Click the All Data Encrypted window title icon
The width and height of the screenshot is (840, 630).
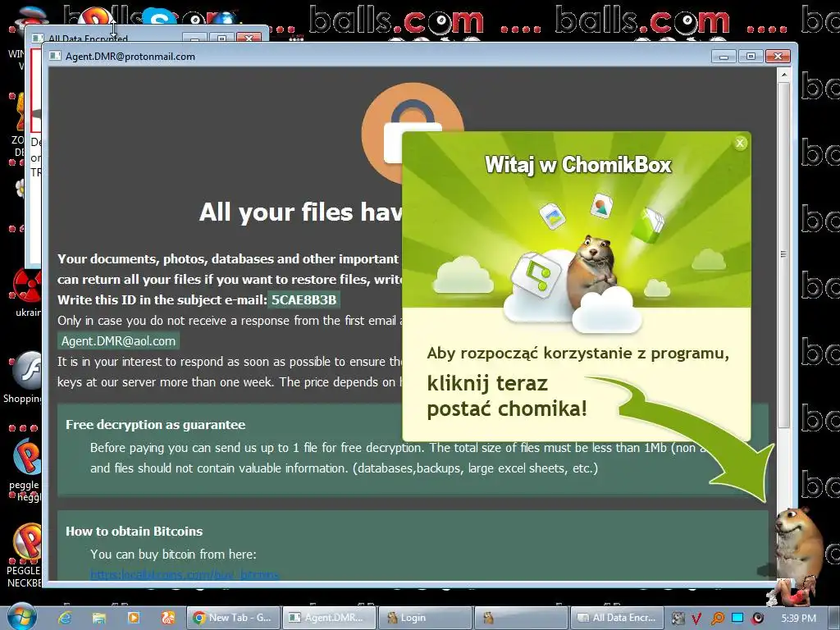click(38, 38)
